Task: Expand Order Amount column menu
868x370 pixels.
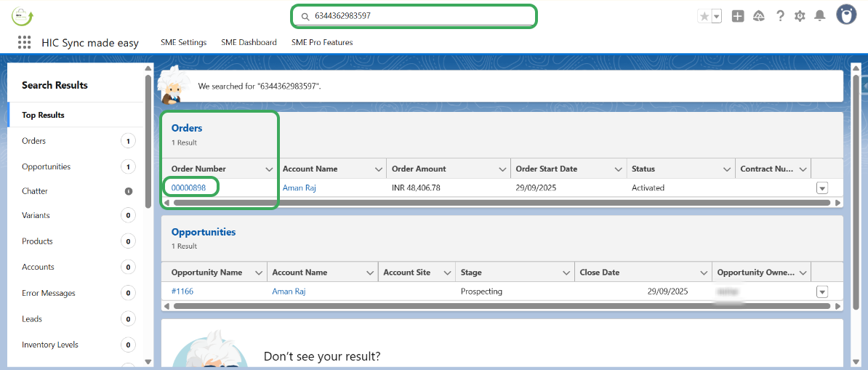Action: (502, 169)
